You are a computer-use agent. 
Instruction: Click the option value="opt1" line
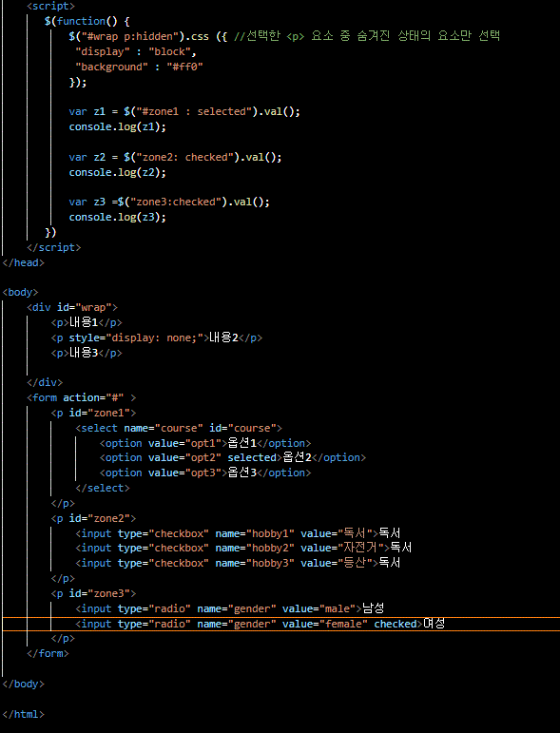point(205,443)
